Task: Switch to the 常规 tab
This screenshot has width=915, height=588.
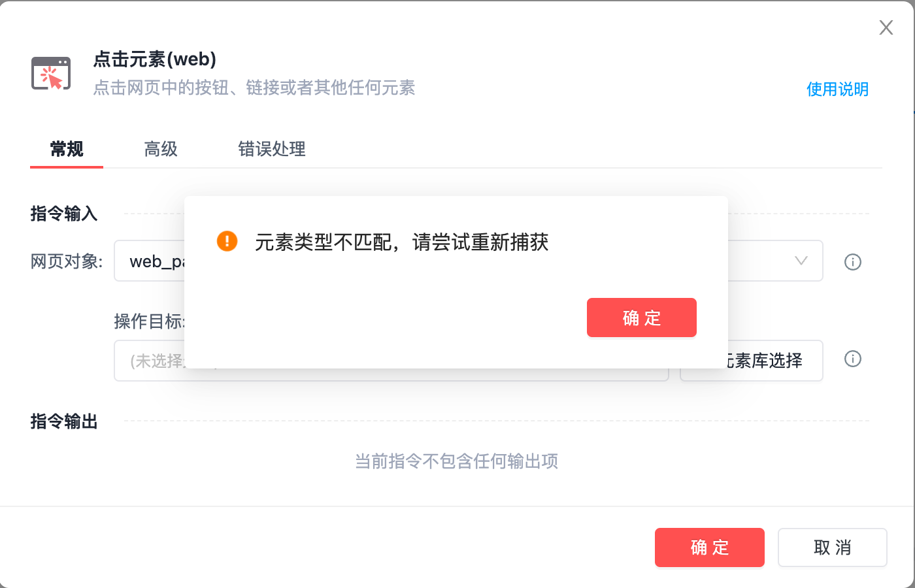Action: (x=67, y=149)
